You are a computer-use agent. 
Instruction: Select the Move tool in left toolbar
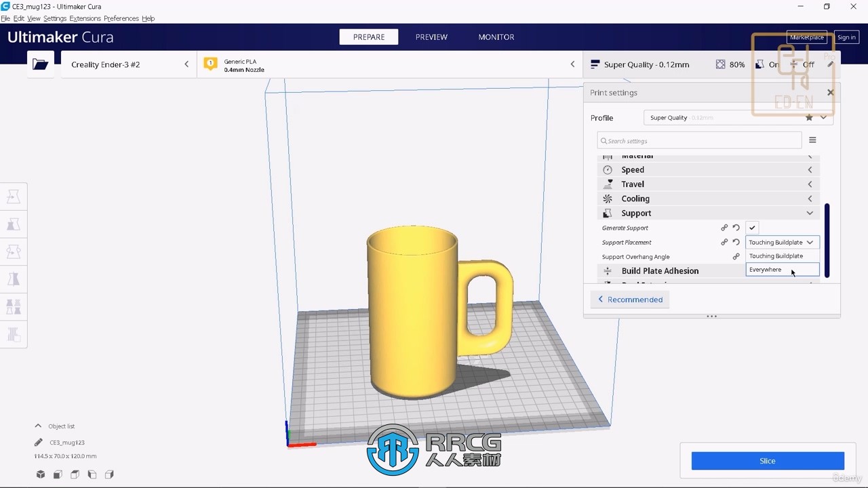(x=14, y=197)
